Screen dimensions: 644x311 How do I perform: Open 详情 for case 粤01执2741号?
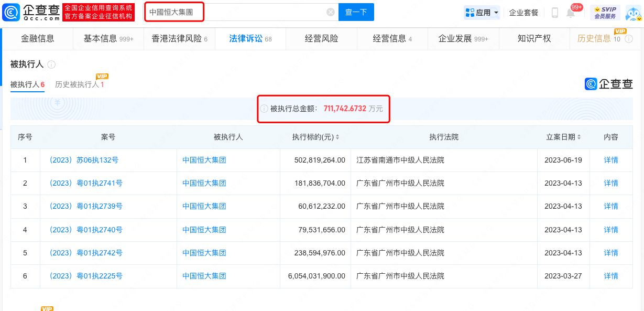611,183
